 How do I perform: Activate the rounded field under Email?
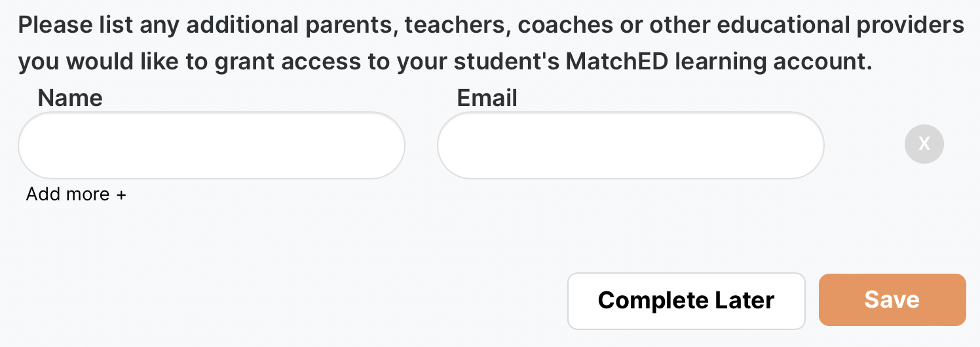pyautogui.click(x=630, y=145)
